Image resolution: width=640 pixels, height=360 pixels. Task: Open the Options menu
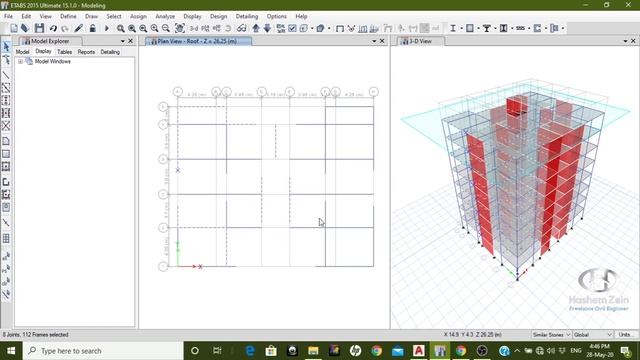pos(277,16)
